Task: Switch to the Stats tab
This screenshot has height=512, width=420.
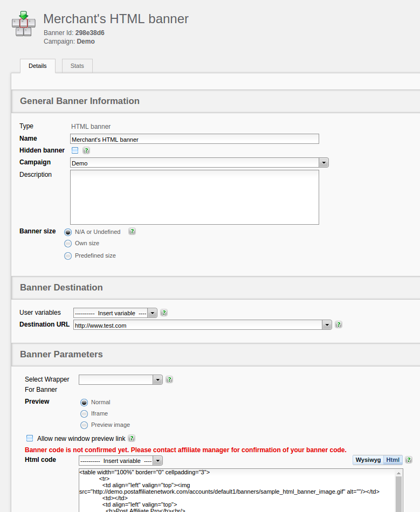Action: click(x=77, y=66)
